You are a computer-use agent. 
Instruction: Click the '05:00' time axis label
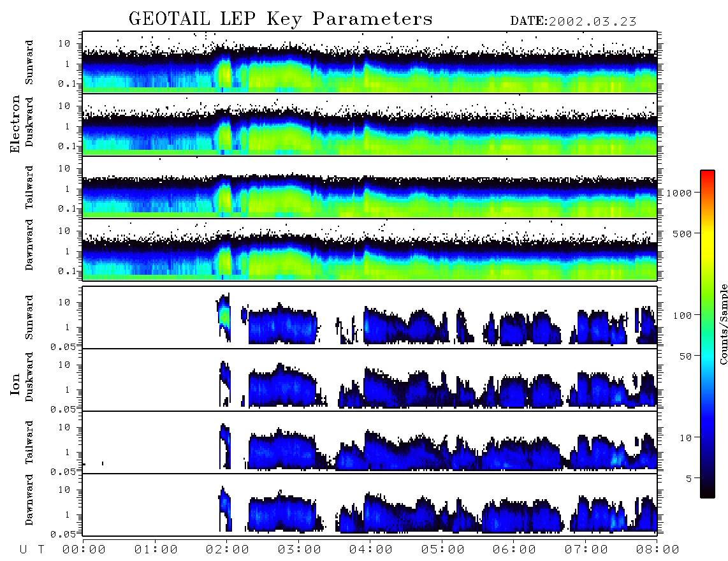[443, 550]
